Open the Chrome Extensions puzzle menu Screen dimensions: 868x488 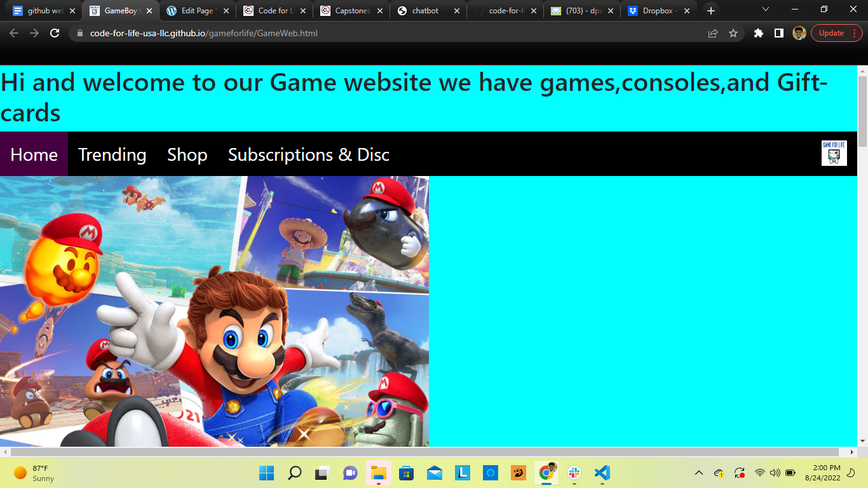759,33
